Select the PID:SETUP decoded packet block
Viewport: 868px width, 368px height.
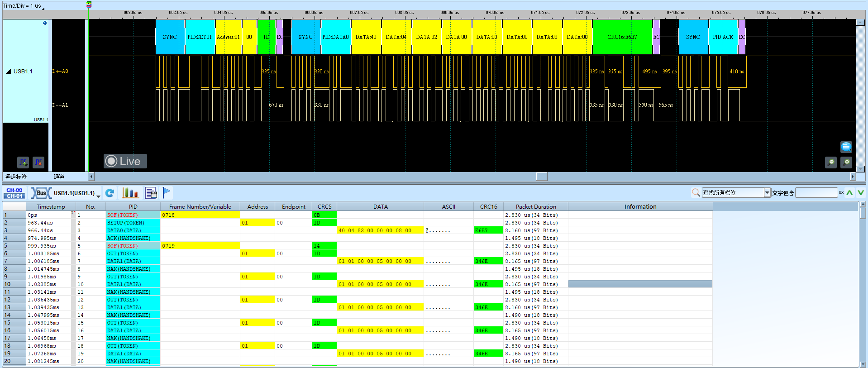click(200, 37)
